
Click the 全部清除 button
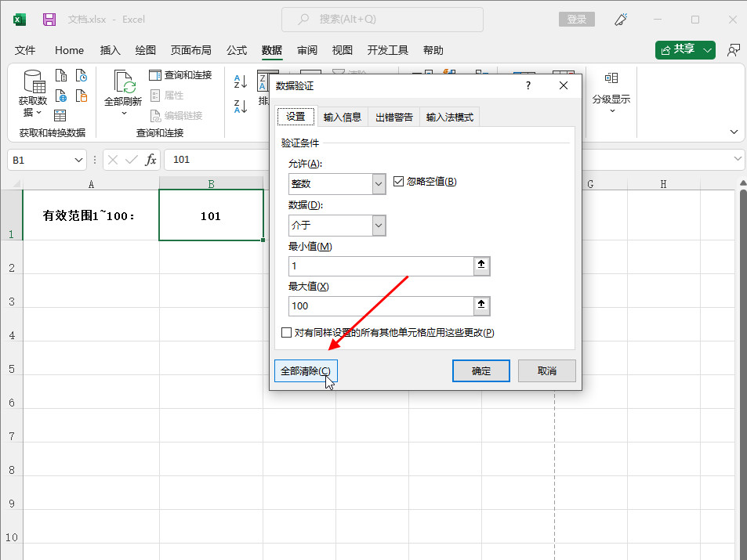(x=306, y=371)
